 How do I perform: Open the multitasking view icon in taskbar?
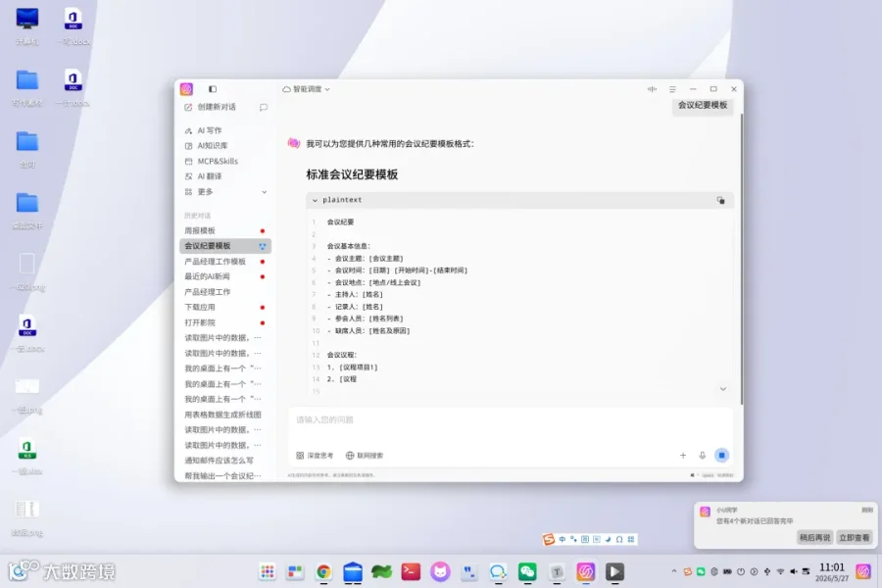295,571
